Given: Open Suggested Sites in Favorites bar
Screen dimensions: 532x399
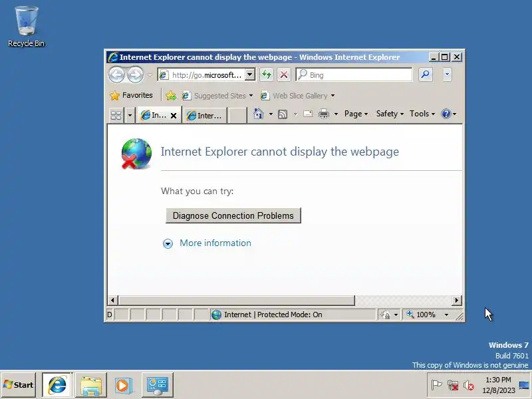Looking at the screenshot, I should coord(213,96).
